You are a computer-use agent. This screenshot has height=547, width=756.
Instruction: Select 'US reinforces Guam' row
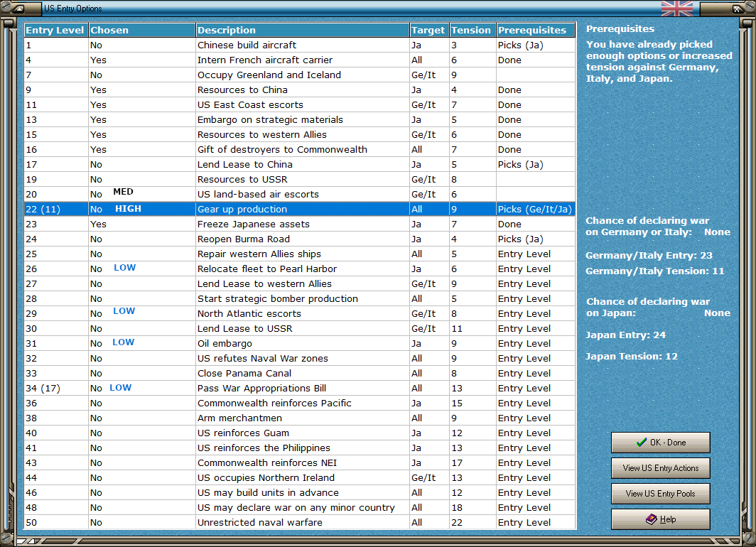(x=300, y=433)
